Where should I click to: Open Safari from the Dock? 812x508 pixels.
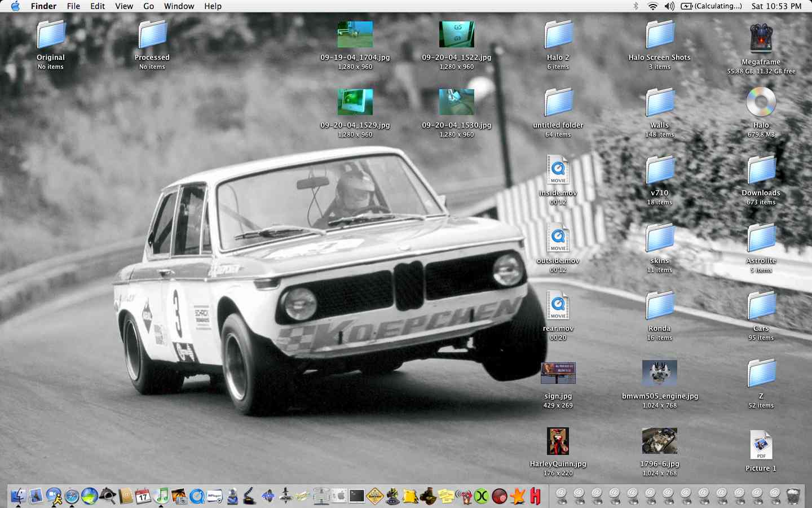[x=72, y=496]
